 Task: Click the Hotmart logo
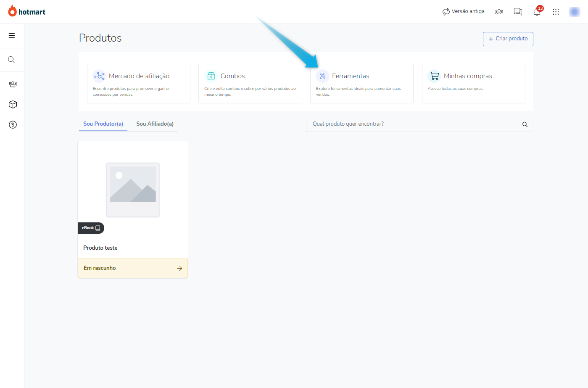[x=27, y=11]
